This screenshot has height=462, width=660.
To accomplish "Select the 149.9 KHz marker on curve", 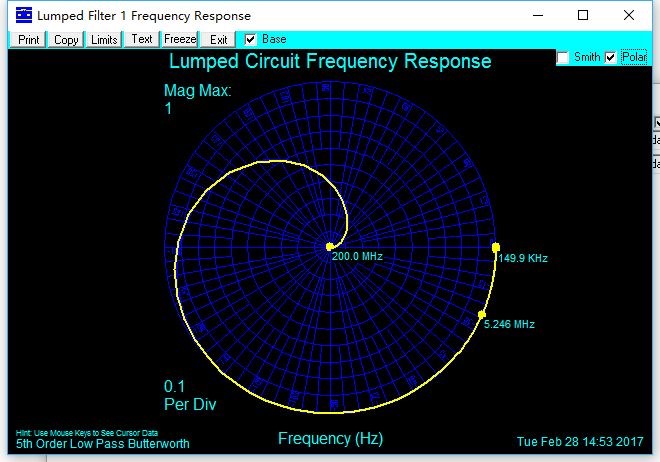I will click(496, 247).
